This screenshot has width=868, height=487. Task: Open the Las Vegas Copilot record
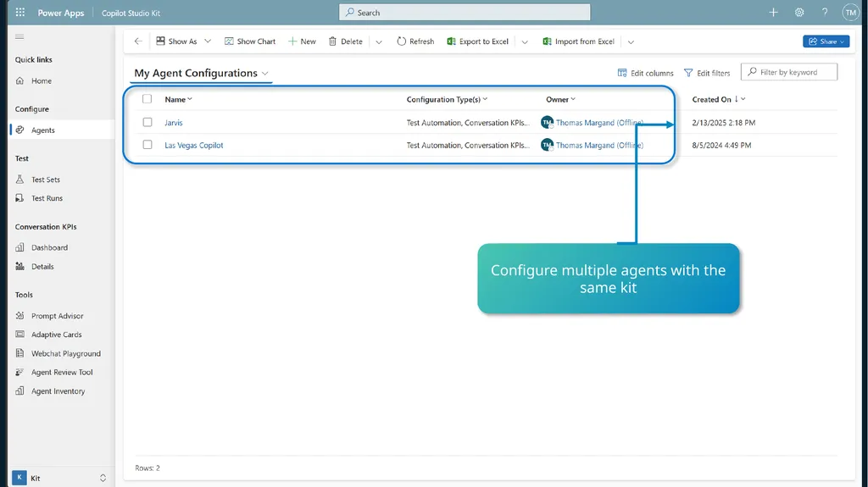click(194, 145)
